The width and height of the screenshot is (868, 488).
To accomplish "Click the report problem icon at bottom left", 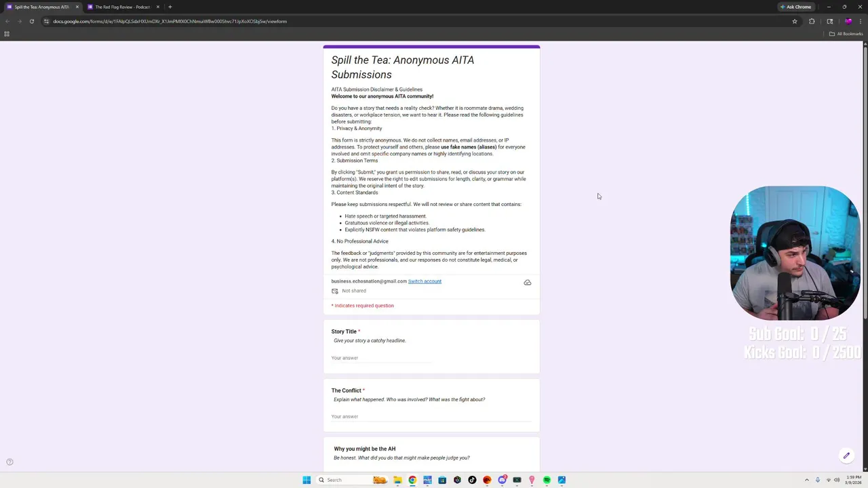I will tap(9, 462).
